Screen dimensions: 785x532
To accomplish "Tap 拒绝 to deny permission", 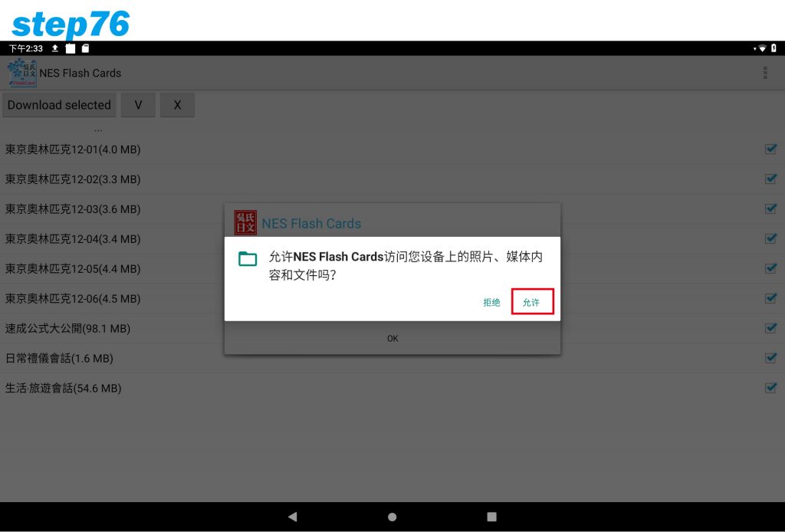I will pos(491,302).
